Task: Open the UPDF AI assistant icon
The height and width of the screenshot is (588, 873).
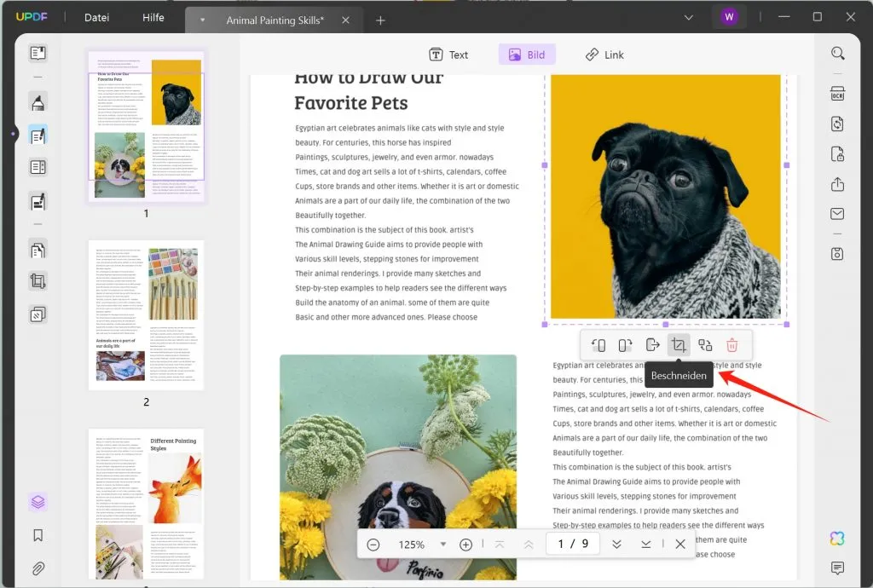Action: click(x=837, y=538)
